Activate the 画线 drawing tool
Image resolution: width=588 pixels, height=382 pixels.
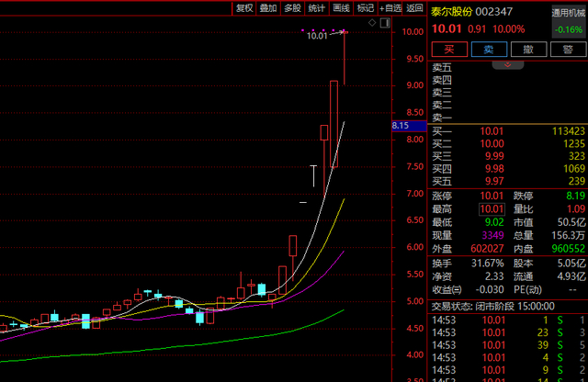341,8
